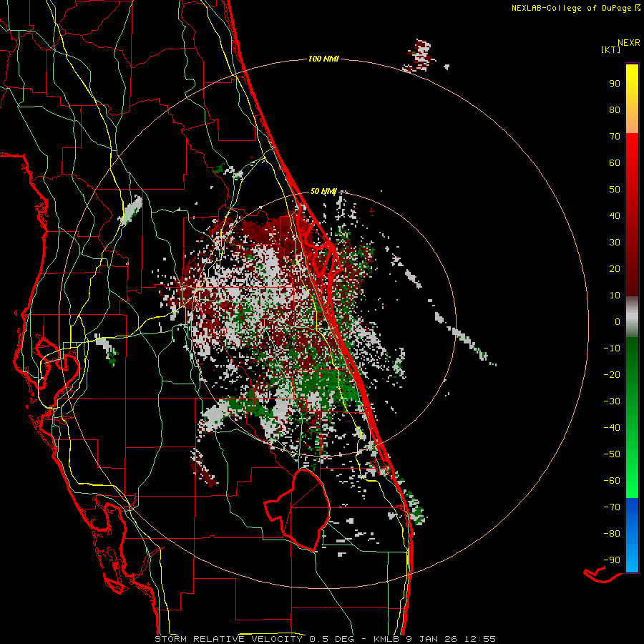This screenshot has height=644, width=644.
Task: Click the -40 value on the velocity scale
Action: (x=612, y=428)
